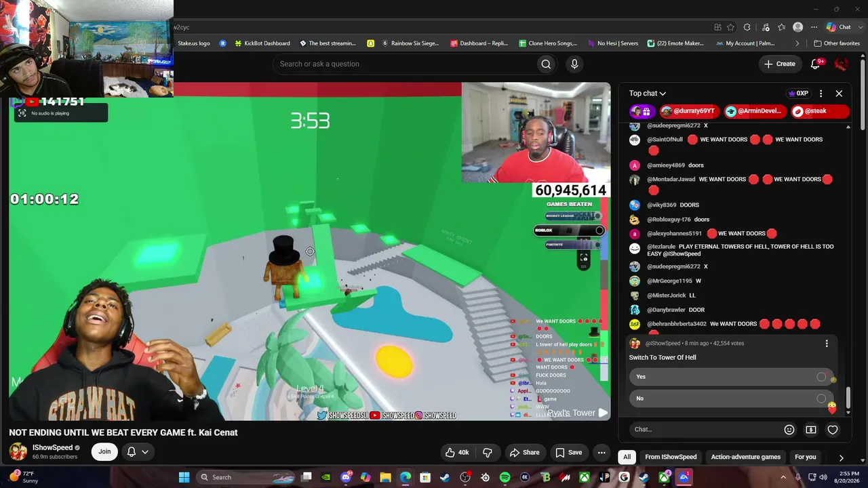Screen dimensions: 868x488
Task: Open browser profile icon
Action: (798, 27)
